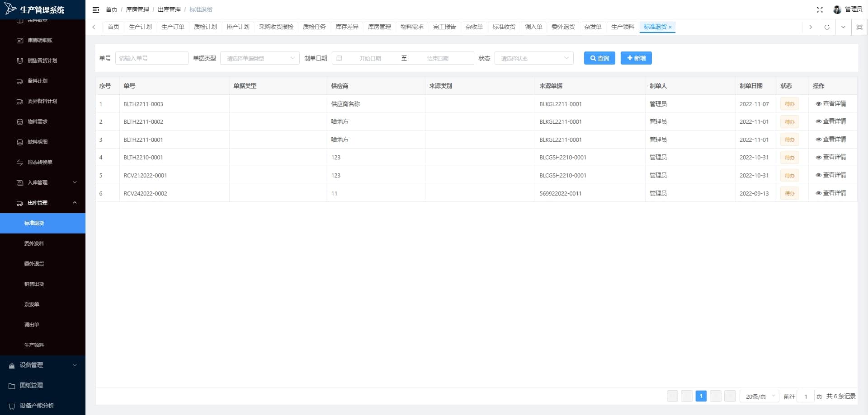Open 委外退货 in the sidebar submenu
Image resolution: width=868 pixels, height=415 pixels.
click(x=42, y=264)
